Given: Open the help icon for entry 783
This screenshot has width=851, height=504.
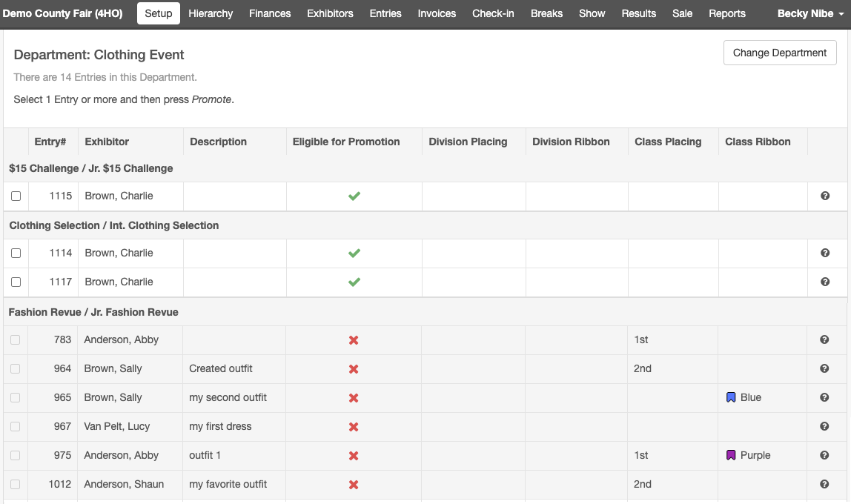Looking at the screenshot, I should pyautogui.click(x=824, y=339).
